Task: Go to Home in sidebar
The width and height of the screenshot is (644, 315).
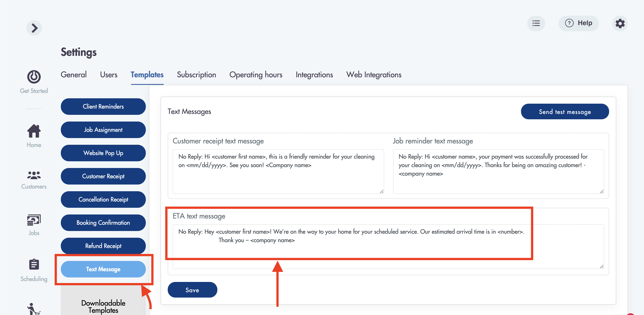Action: pos(34,136)
